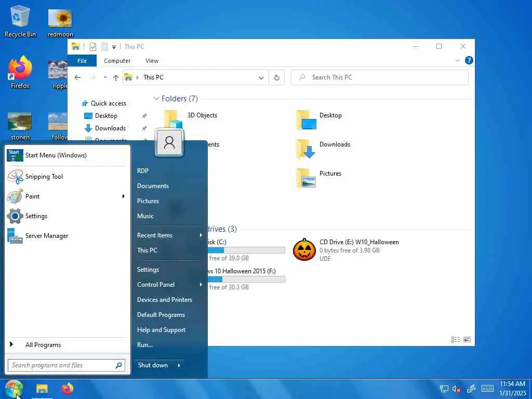Open the Recycle Bin desktop icon

(20, 21)
